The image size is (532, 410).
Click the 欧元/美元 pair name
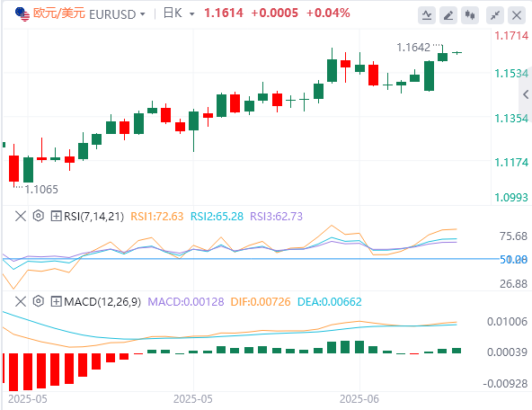pyautogui.click(x=59, y=13)
